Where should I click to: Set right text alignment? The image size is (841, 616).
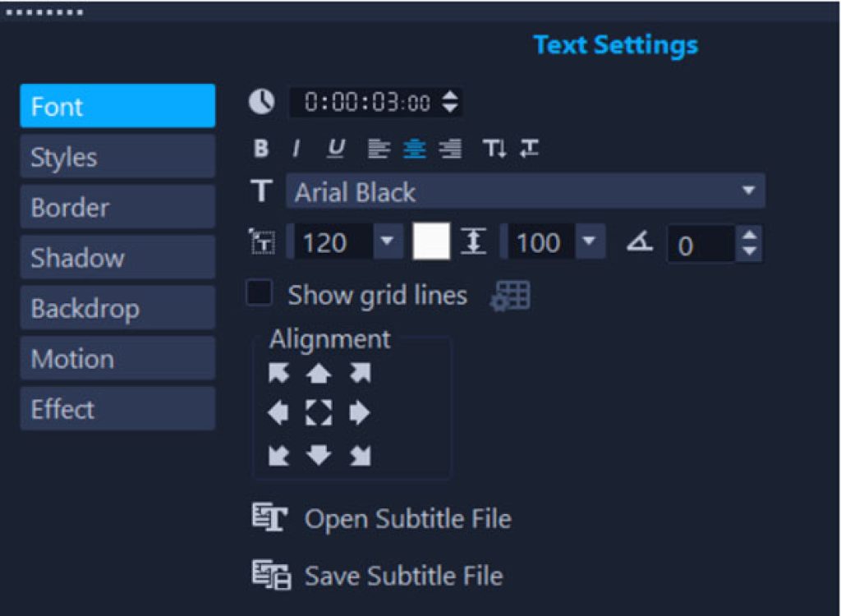click(x=450, y=149)
